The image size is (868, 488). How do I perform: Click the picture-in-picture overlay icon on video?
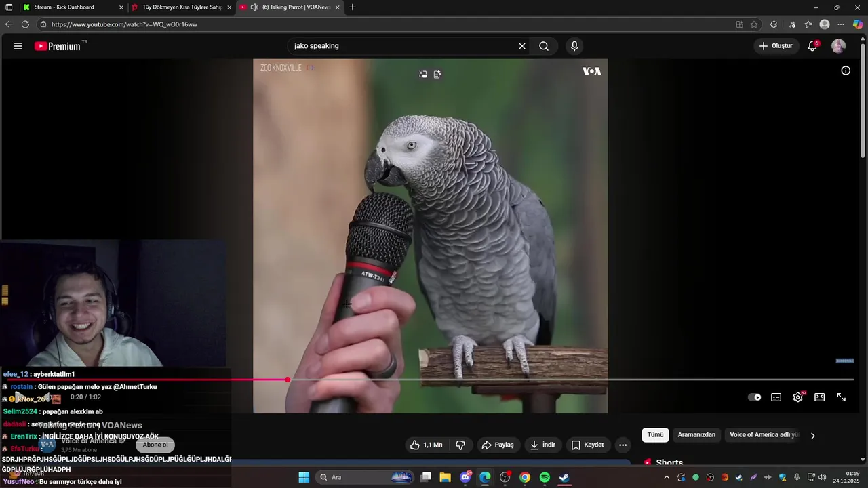click(x=423, y=75)
